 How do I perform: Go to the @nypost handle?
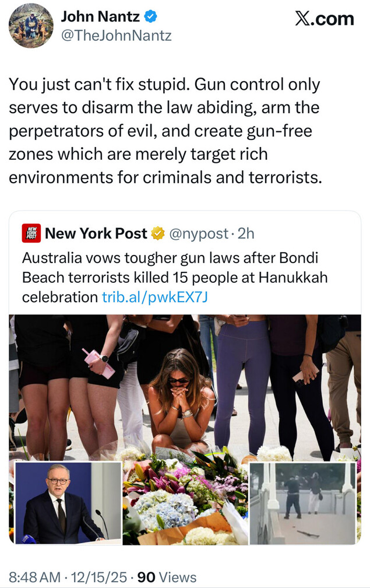(x=199, y=234)
